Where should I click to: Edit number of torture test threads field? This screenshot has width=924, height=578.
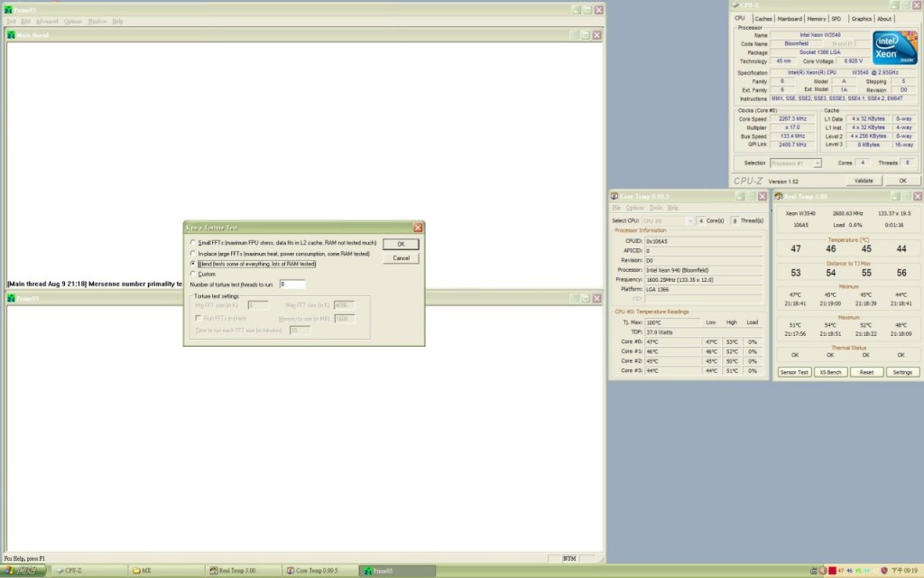click(291, 284)
